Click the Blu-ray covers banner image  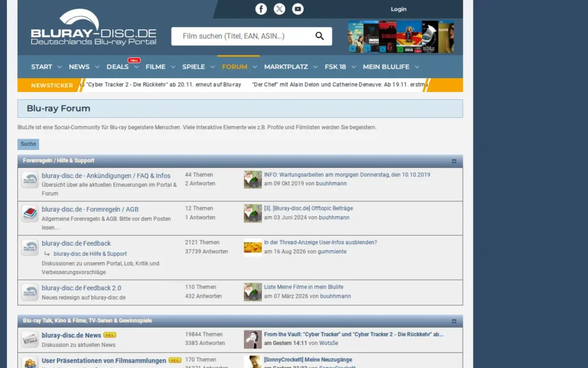coord(401,36)
